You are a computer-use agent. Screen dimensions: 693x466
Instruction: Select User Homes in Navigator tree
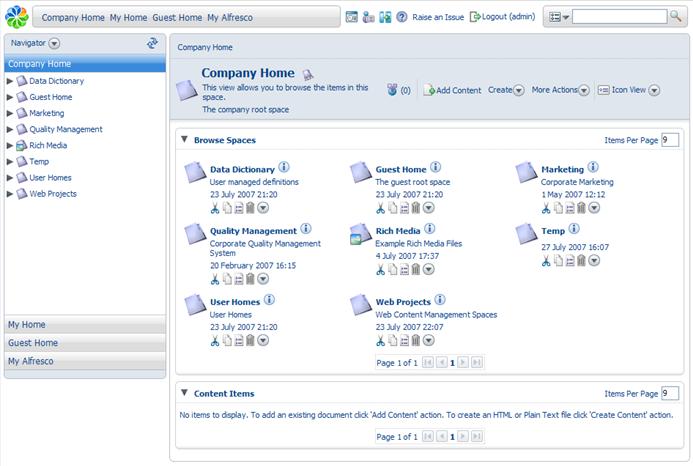[50, 178]
